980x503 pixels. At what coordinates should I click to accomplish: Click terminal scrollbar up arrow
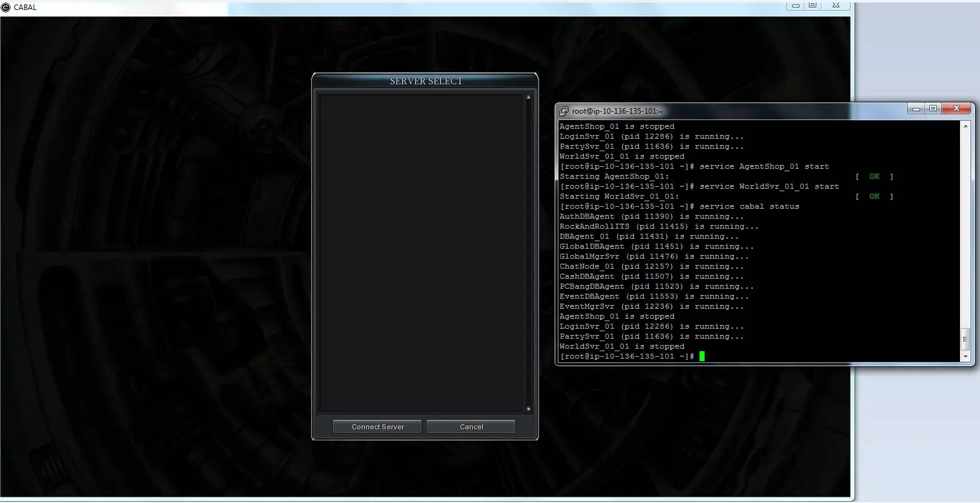coord(965,126)
